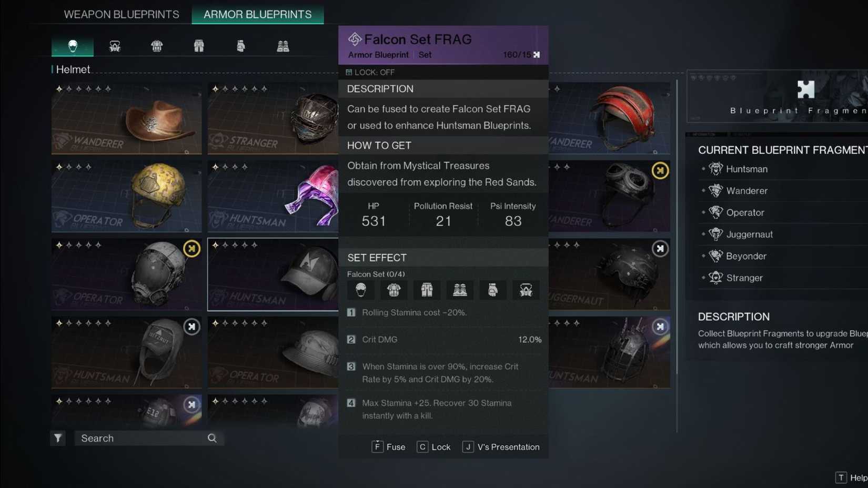868x488 pixels.
Task: Click the search magnifier icon
Action: pyautogui.click(x=212, y=438)
